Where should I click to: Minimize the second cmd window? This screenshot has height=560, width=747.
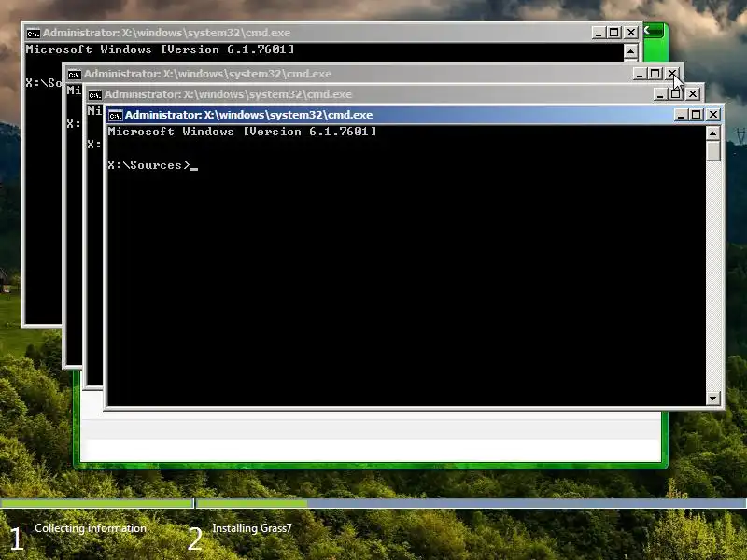click(640, 74)
